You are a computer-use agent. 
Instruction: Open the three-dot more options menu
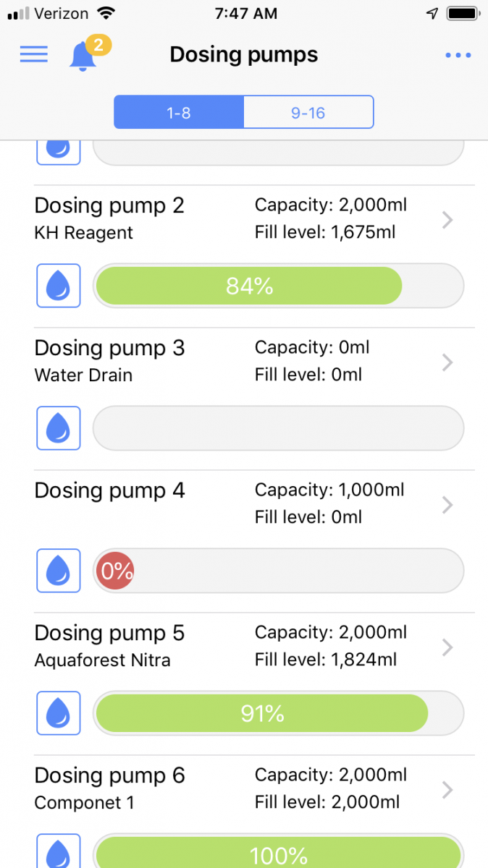coord(458,55)
